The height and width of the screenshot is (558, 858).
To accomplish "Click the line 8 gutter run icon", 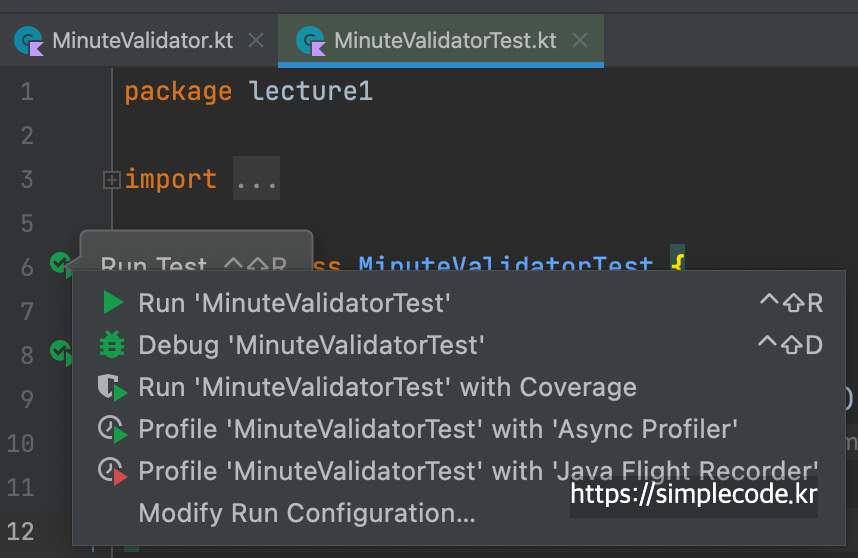I will click(x=61, y=352).
